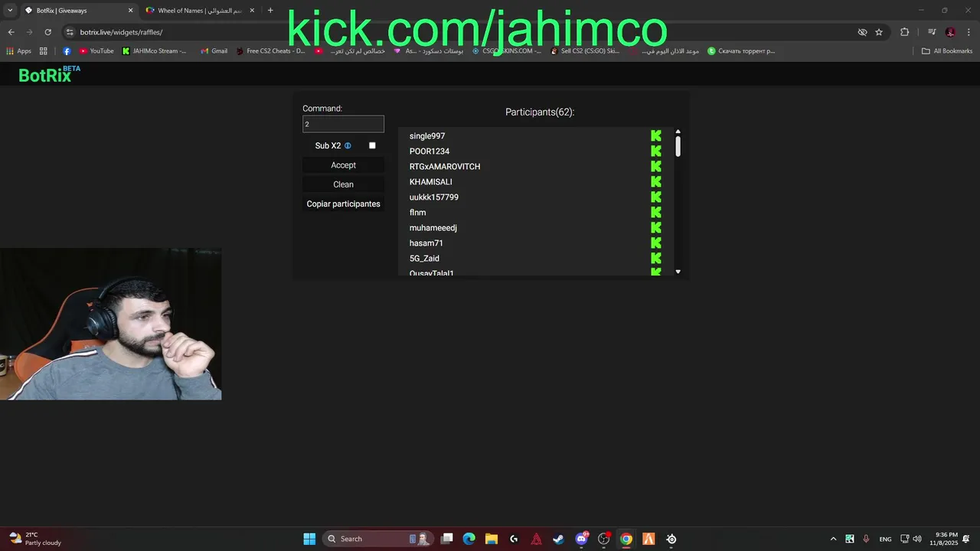
Task: Open the Sub X2 info tooltip icon
Action: pyautogui.click(x=348, y=145)
